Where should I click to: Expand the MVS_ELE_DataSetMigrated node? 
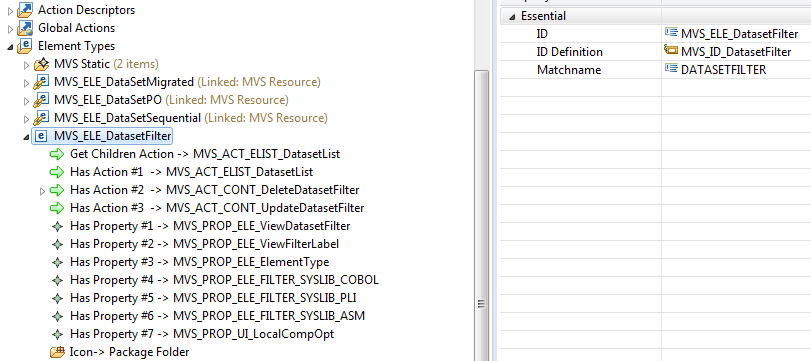27,83
